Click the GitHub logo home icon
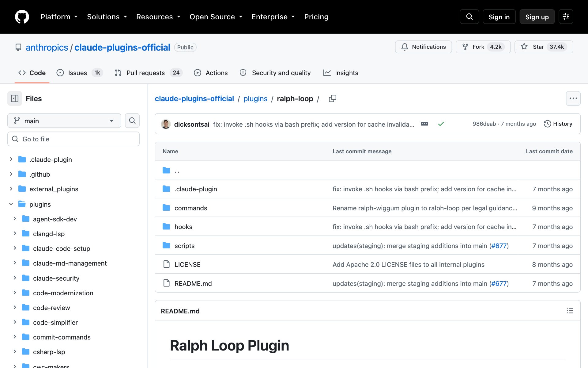Viewport: 588px width, 368px height. tap(22, 17)
